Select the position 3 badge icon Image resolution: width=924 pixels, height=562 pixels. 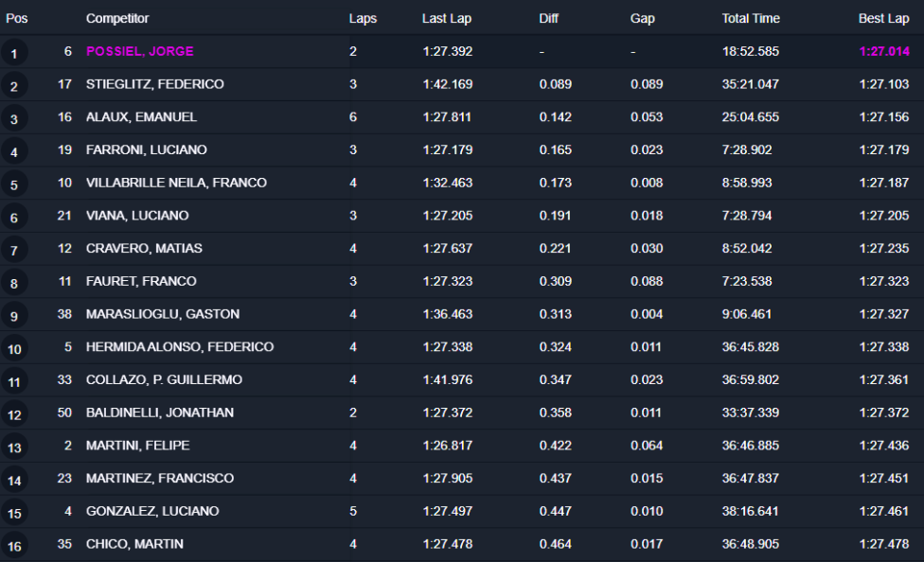(14, 119)
